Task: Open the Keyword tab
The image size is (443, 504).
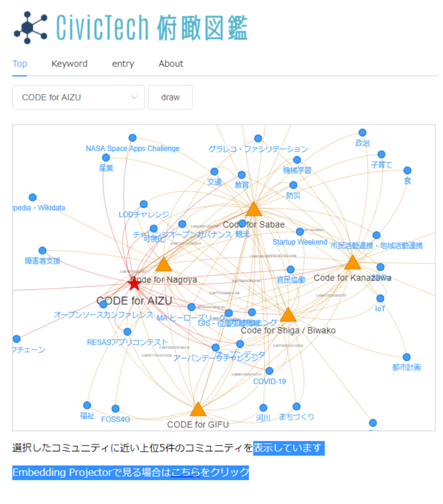Action: (x=69, y=64)
